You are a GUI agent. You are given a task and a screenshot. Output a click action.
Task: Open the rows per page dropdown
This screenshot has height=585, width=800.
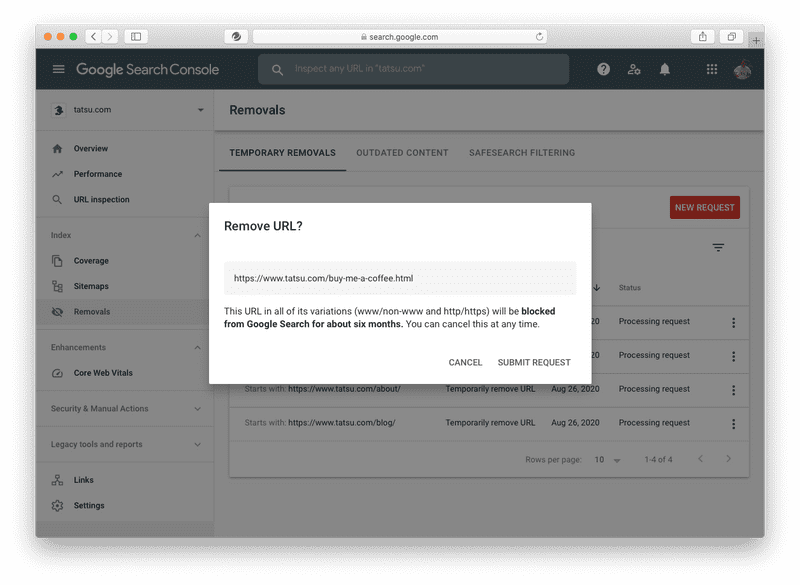tap(608, 460)
